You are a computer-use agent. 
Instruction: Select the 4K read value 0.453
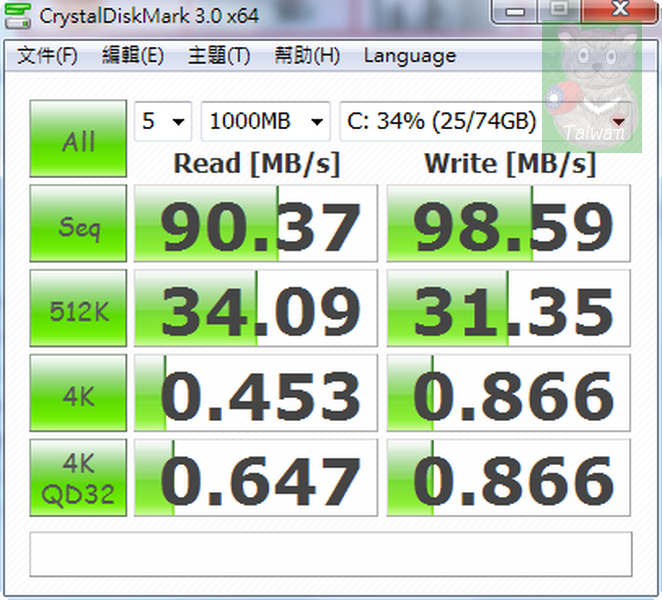tap(256, 393)
